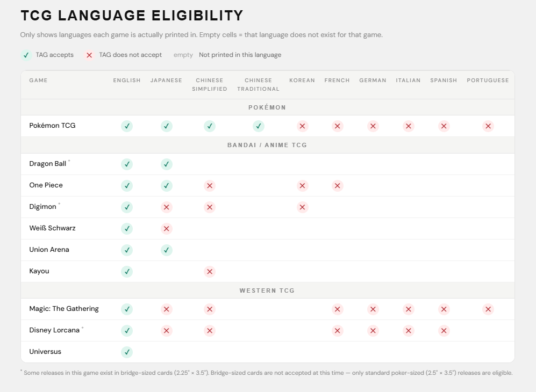The width and height of the screenshot is (536, 392).
Task: Click the Chinese Simplified column header
Action: (x=210, y=85)
